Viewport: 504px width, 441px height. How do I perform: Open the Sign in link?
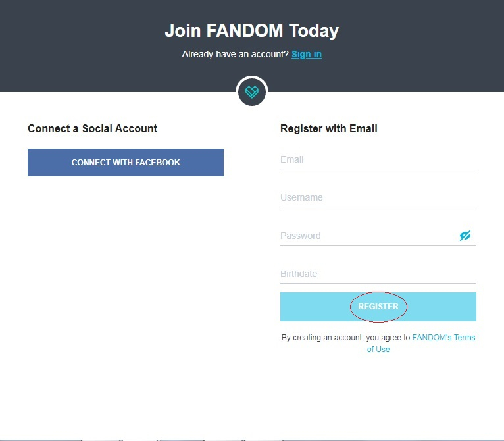pos(307,54)
